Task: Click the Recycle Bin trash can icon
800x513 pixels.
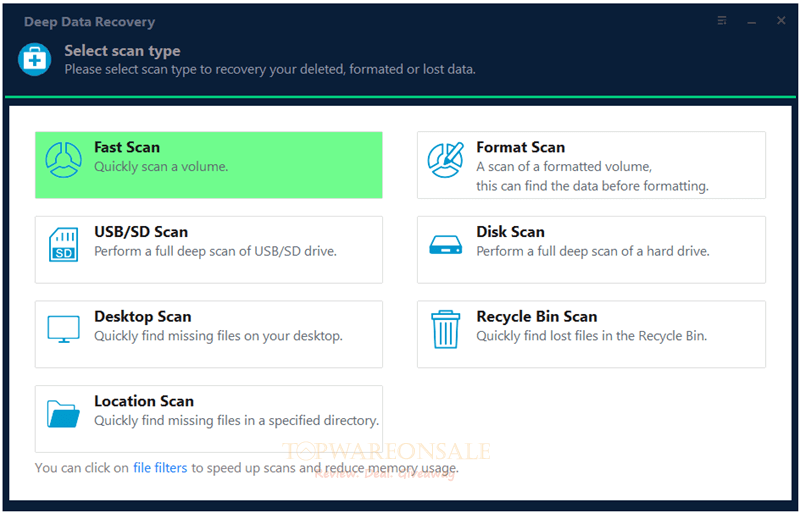Action: 445,329
